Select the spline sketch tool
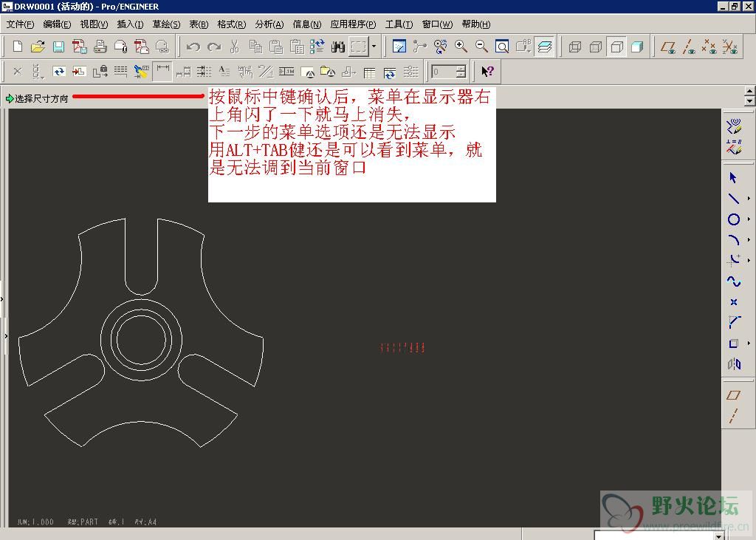Viewport: 756px width, 540px height. coord(734,281)
